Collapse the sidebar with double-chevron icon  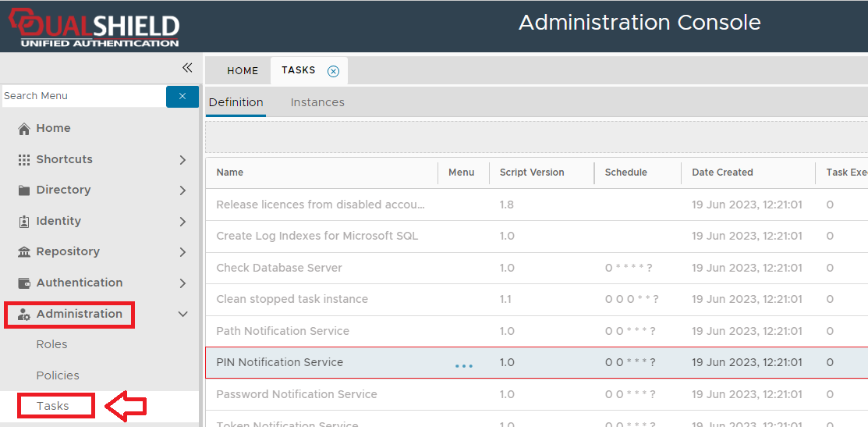point(187,68)
